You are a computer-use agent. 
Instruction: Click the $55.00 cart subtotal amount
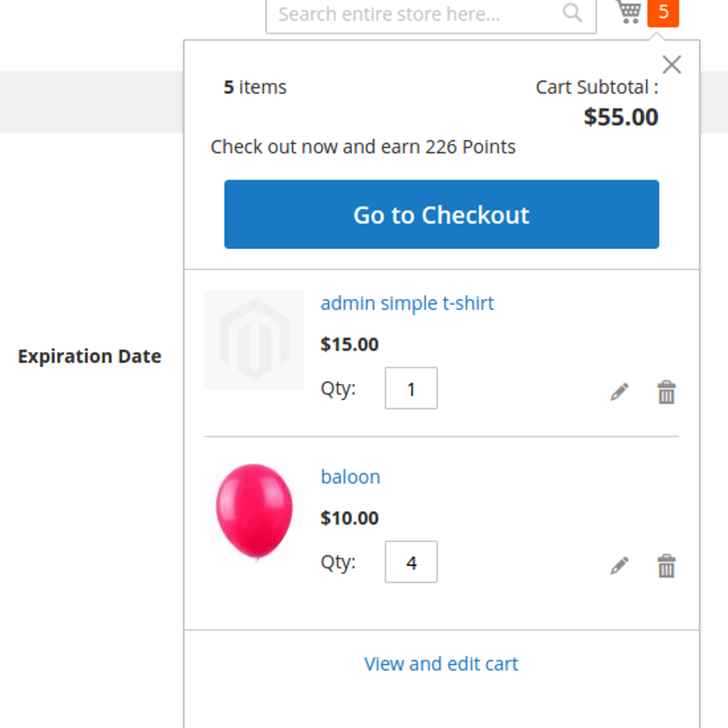(x=621, y=117)
